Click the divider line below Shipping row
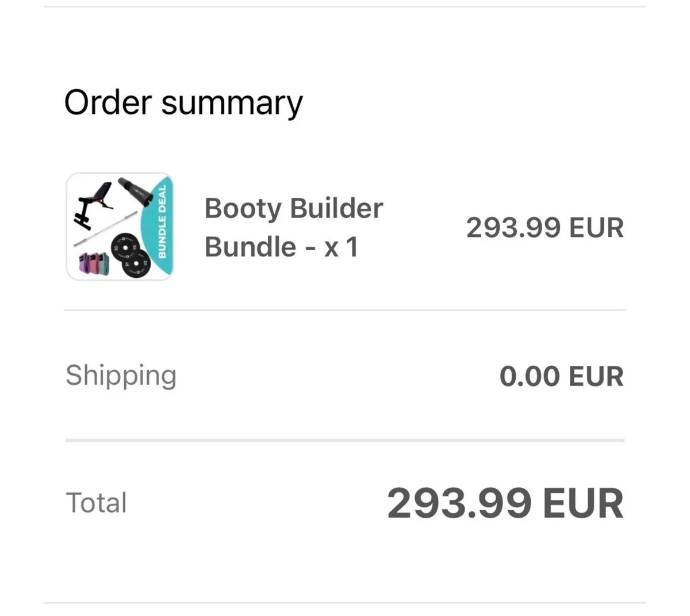690x616 pixels. [x=345, y=441]
